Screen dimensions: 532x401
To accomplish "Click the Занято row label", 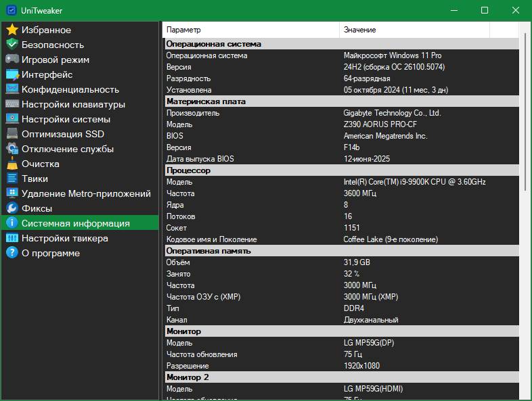I will [x=179, y=274].
